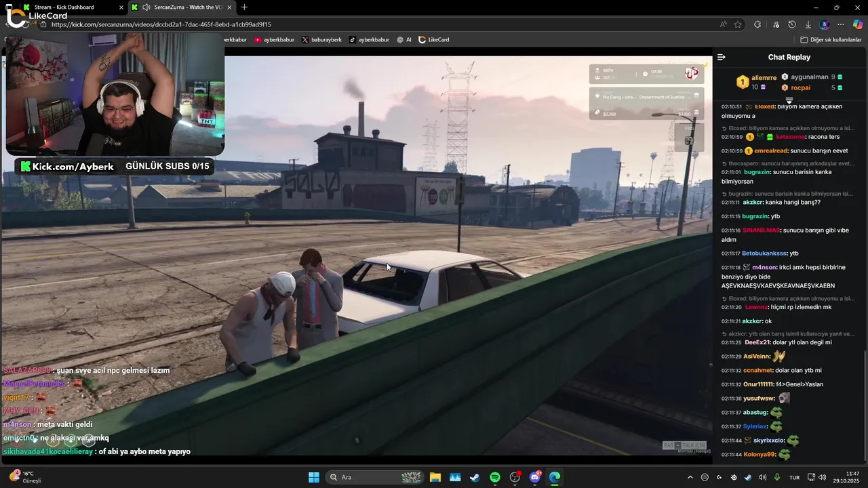The width and height of the screenshot is (868, 488).
Task: Click the AsiVeinn username in chat
Action: coord(757,357)
